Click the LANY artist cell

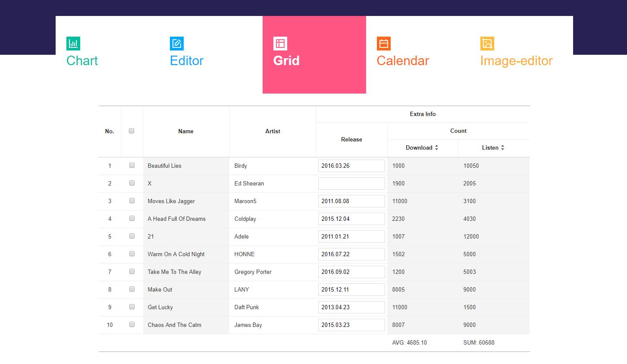[273, 289]
